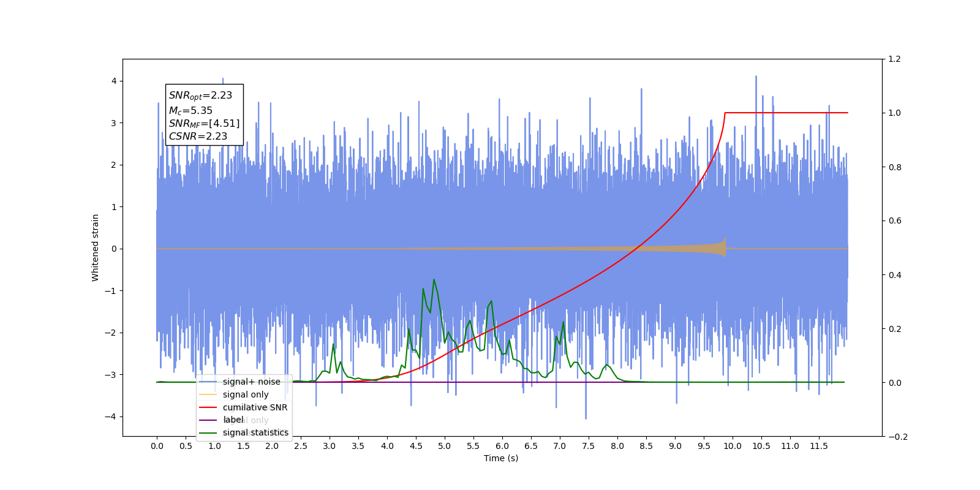Click the 'signal only' legend label
Image resolution: width=980 pixels, height=490 pixels.
tap(246, 394)
